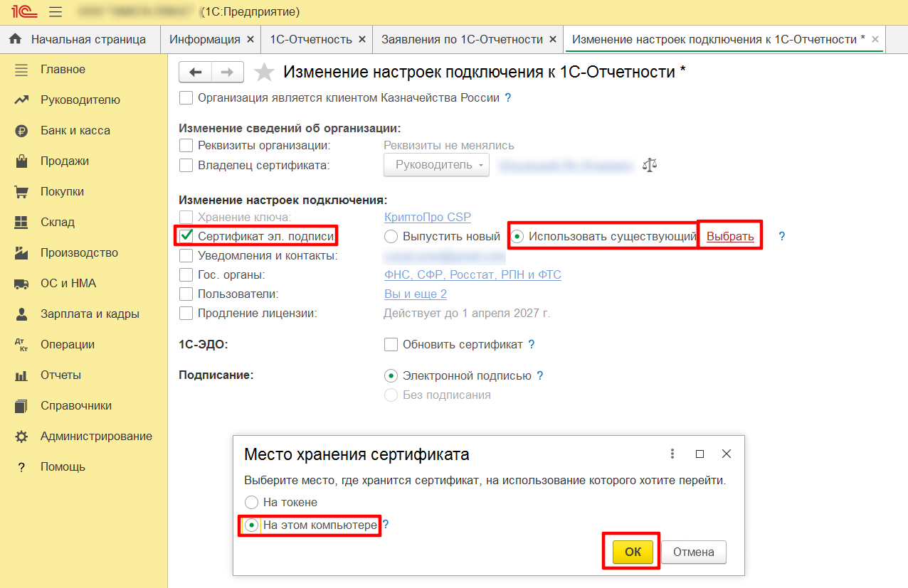Open the Руководителю chart icon

coord(21,100)
